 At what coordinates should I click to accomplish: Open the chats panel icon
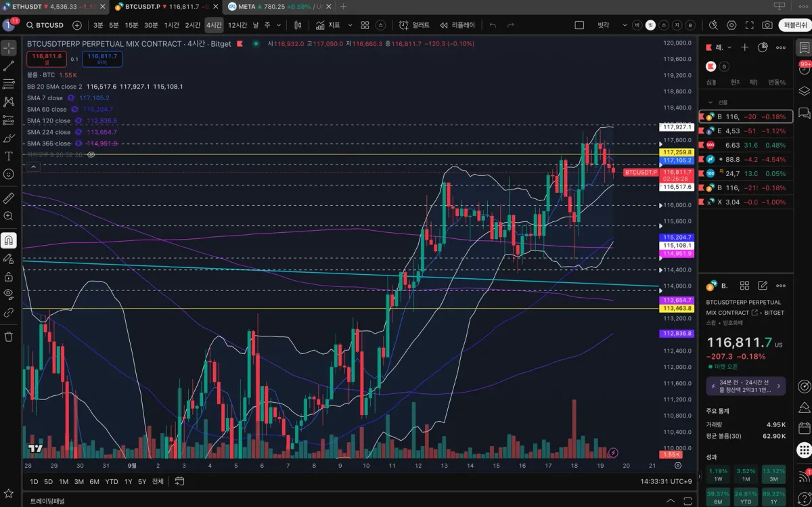click(x=804, y=112)
